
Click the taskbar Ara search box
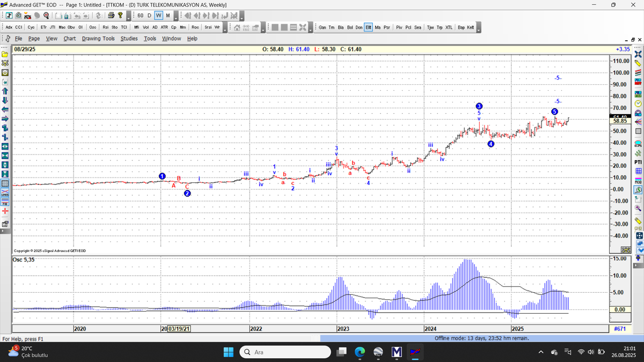coord(284,352)
